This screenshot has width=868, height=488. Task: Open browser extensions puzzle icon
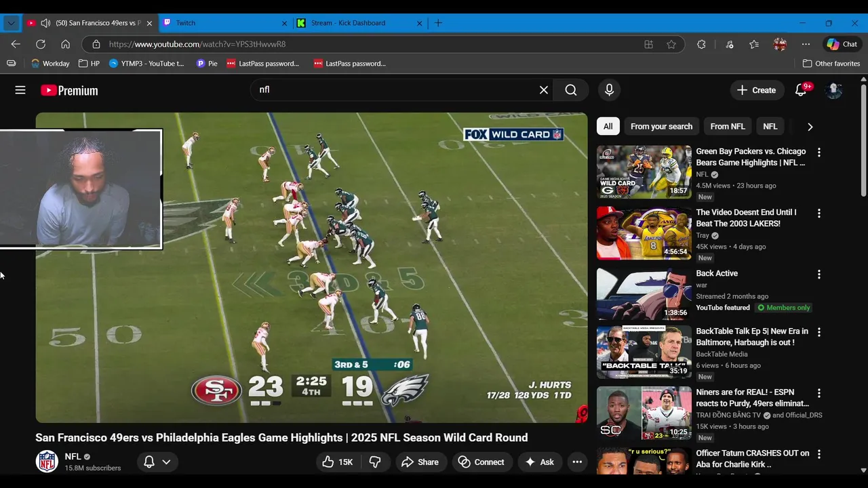coord(701,44)
